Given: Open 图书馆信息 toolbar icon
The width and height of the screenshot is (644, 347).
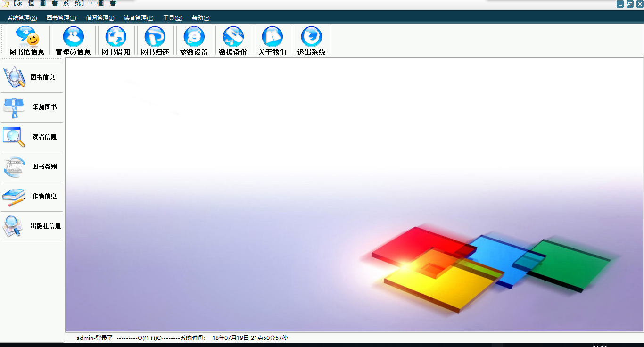Looking at the screenshot, I should (x=27, y=41).
